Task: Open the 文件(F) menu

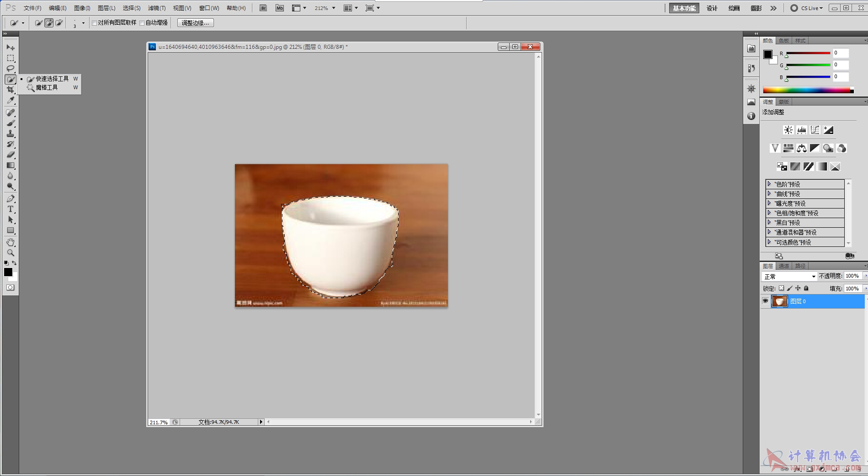Action: pos(32,8)
